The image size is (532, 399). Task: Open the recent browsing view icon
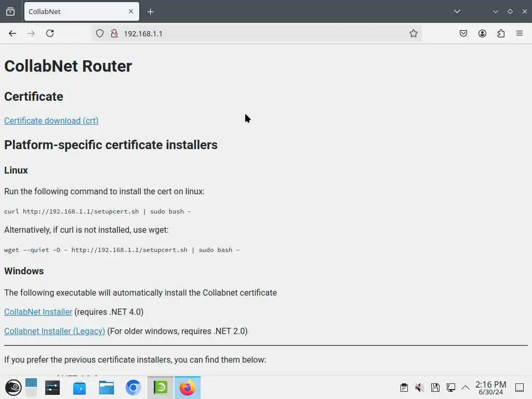pos(10,11)
